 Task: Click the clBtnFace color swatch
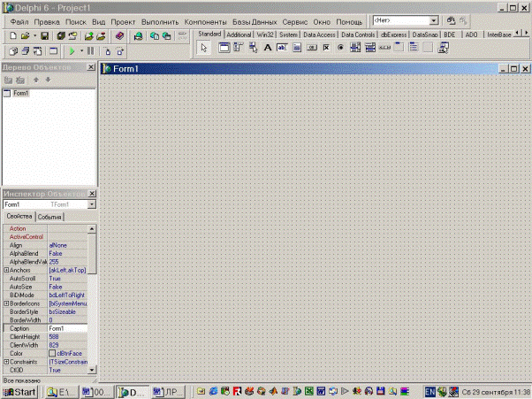point(52,354)
